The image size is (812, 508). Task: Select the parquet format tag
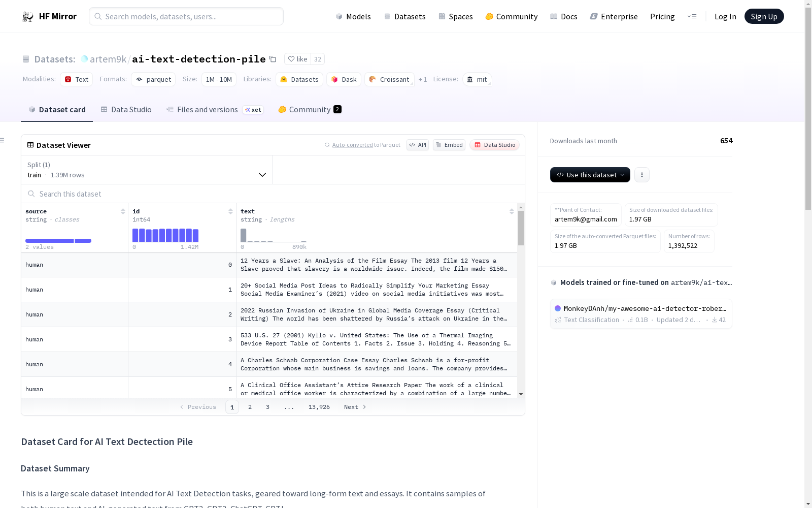[x=153, y=79]
